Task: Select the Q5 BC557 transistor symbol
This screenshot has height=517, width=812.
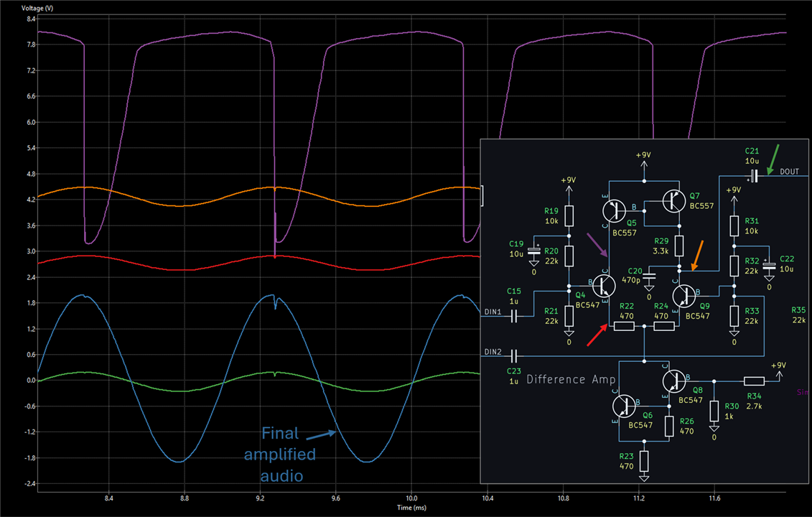Action: point(615,210)
